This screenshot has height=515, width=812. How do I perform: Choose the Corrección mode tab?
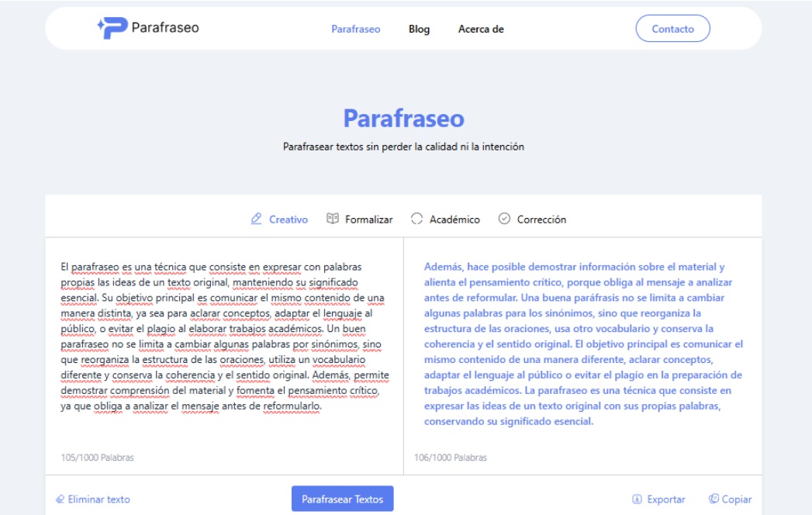(541, 219)
